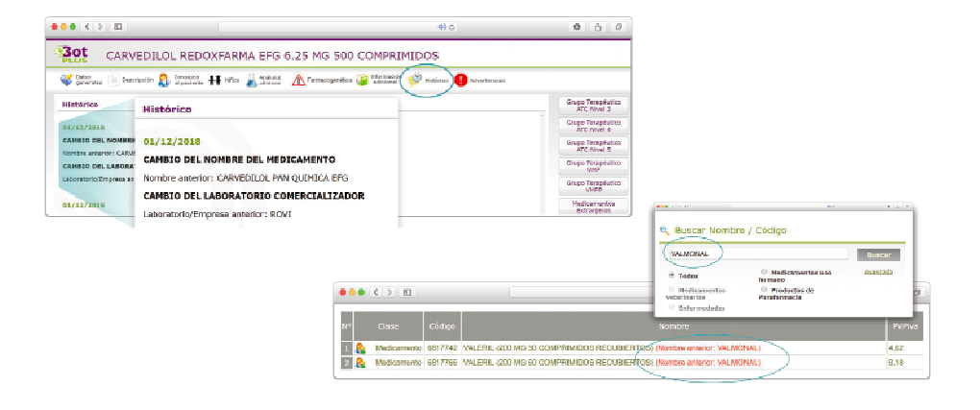
Task: Click the Buscar button
Action: (878, 255)
